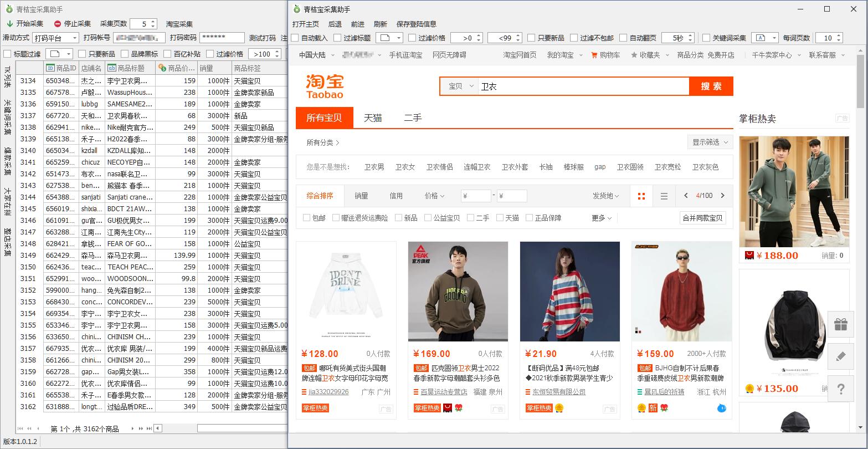
Task: Click the Taobao logo
Action: 325,87
